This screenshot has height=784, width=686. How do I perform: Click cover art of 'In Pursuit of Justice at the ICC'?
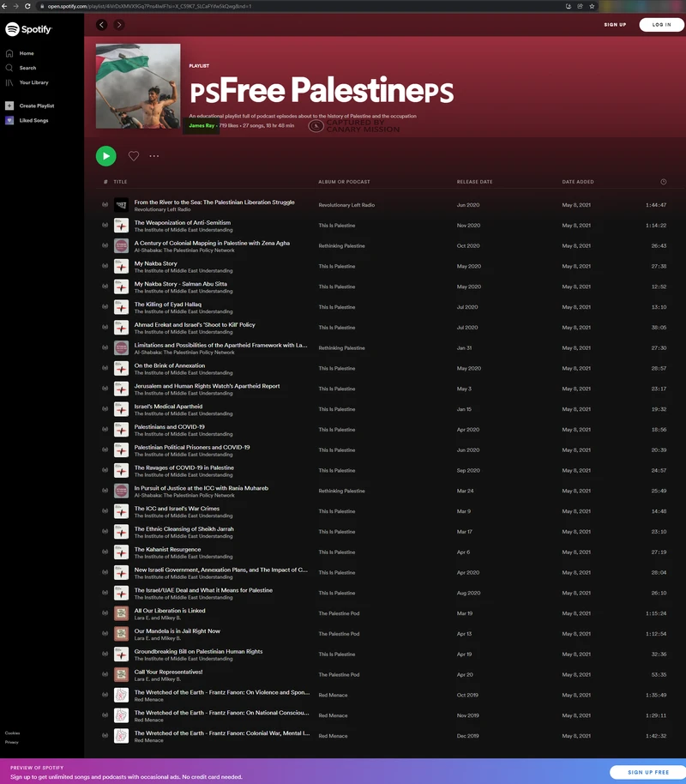point(122,491)
